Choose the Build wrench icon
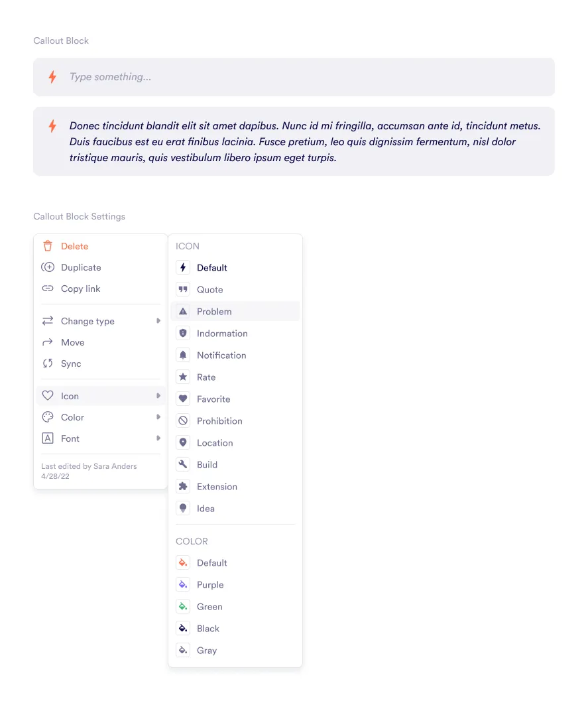 click(183, 465)
